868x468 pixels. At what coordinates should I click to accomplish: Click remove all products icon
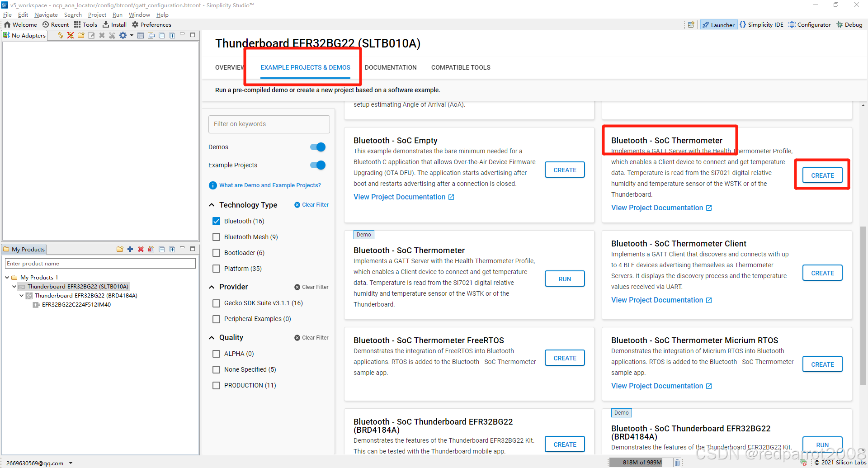click(x=151, y=249)
